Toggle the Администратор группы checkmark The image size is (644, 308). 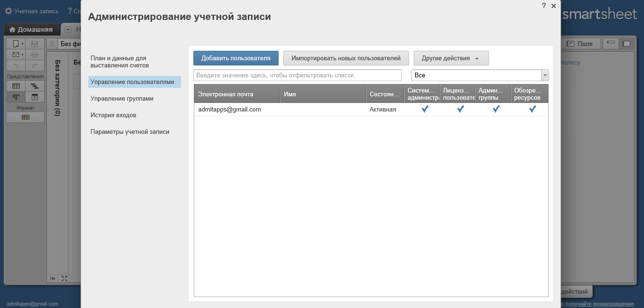(496, 109)
